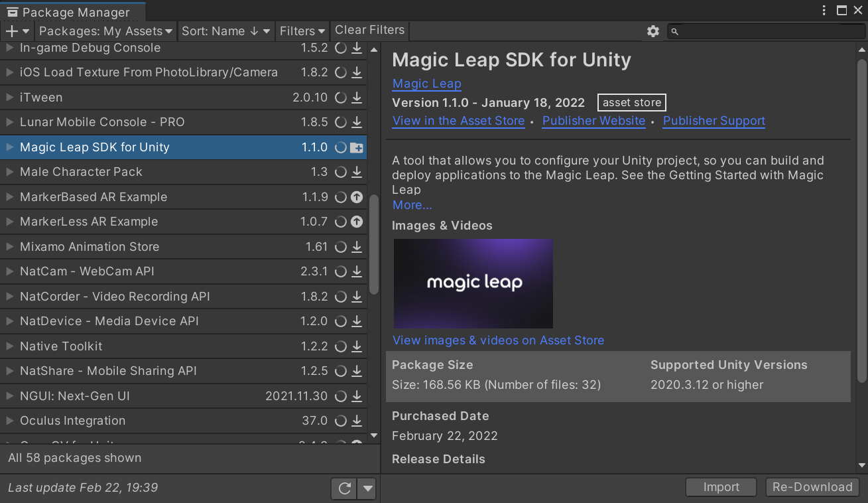Viewport: 868px width, 503px height.
Task: Expand Magic Leap SDK for Unity entry
Action: coord(9,147)
